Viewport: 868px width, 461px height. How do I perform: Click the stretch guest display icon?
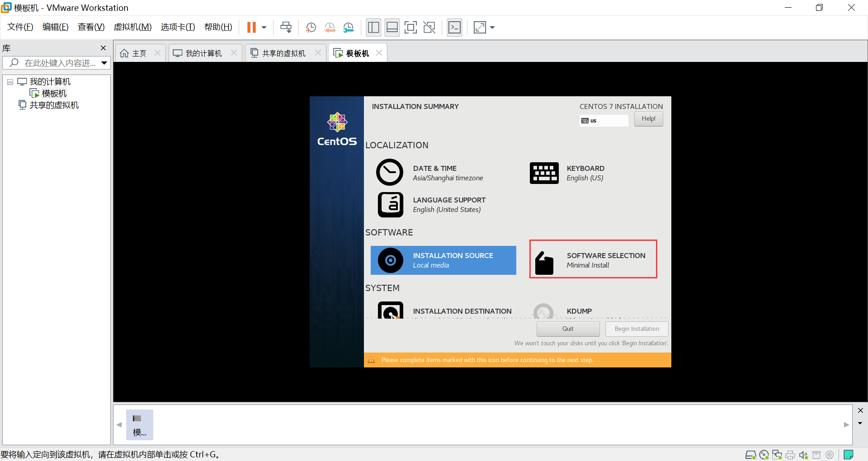[x=480, y=28]
